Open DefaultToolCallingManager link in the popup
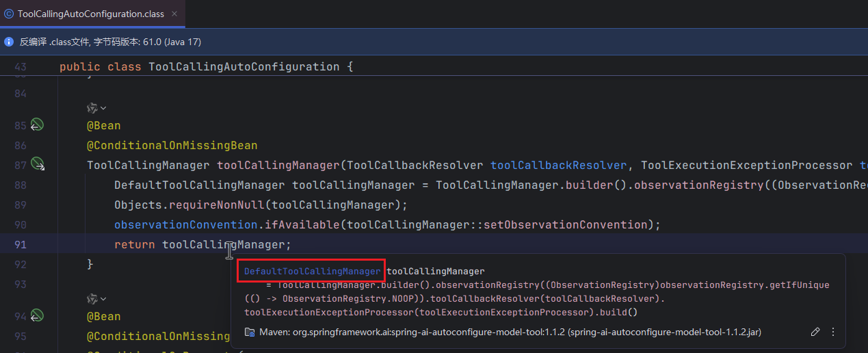The width and height of the screenshot is (868, 353). point(312,271)
